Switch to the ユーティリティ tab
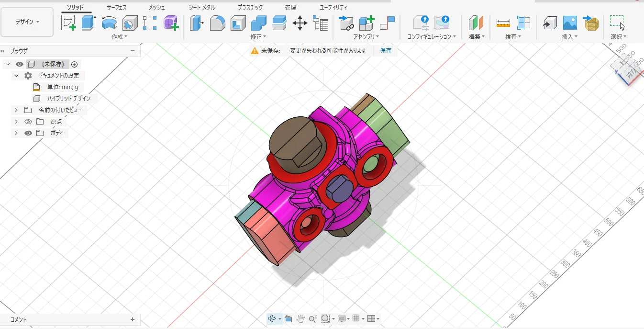The image size is (644, 329). 333,8
